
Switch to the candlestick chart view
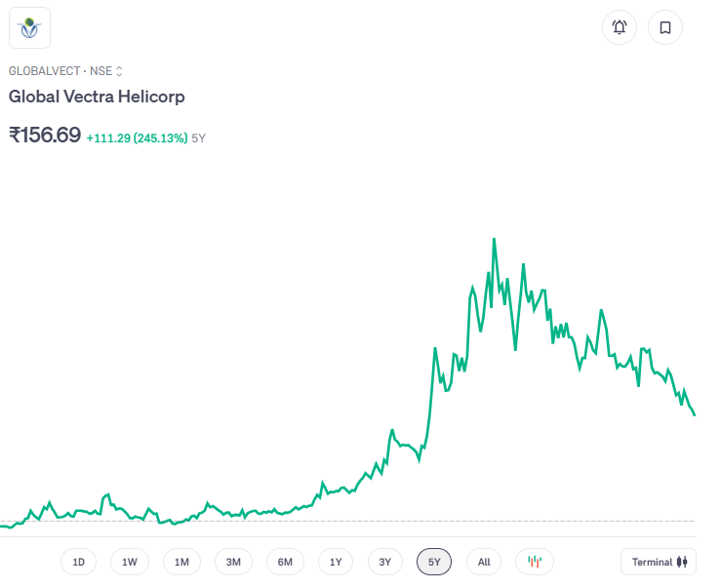click(535, 562)
